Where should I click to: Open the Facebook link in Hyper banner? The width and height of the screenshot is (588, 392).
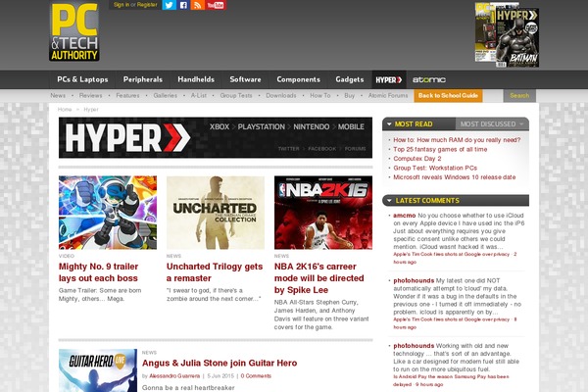coord(321,149)
